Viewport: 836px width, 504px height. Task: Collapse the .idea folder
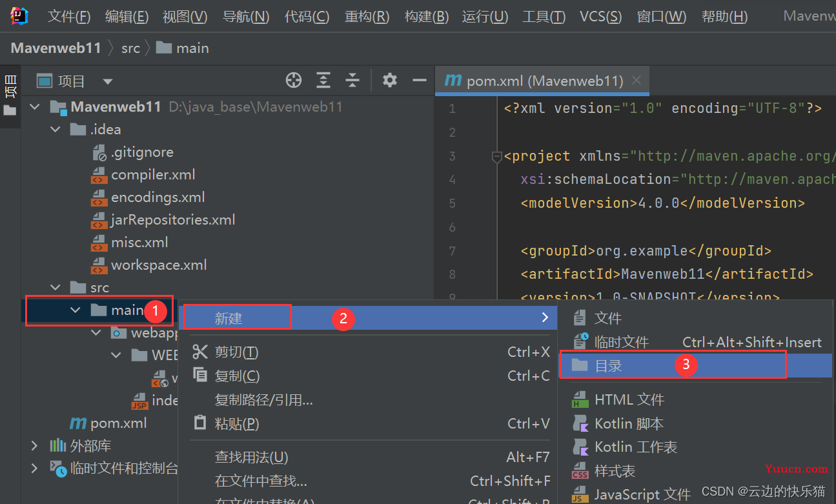55,130
